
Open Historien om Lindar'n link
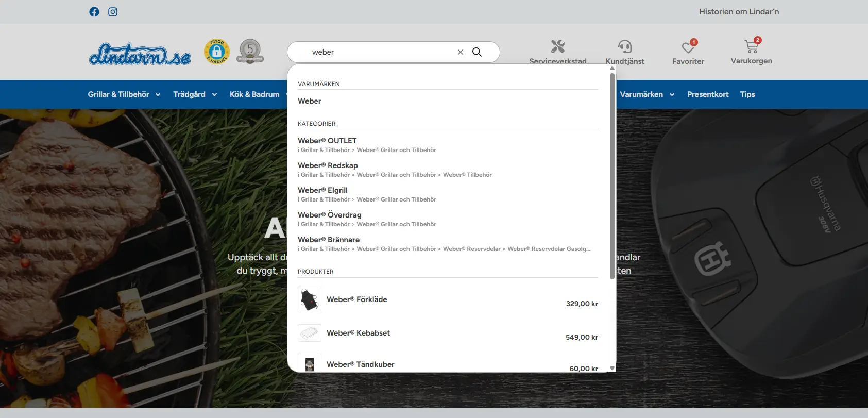tap(739, 12)
